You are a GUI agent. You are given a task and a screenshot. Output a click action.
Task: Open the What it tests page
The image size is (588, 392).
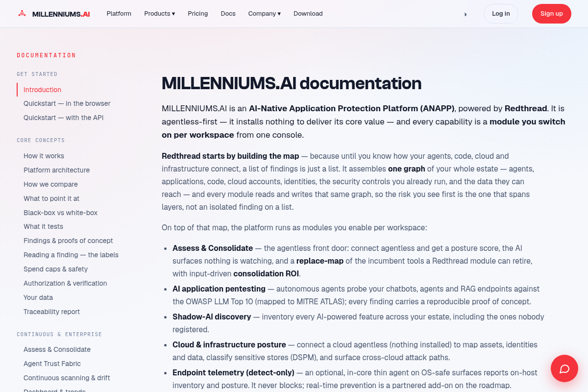coord(44,226)
